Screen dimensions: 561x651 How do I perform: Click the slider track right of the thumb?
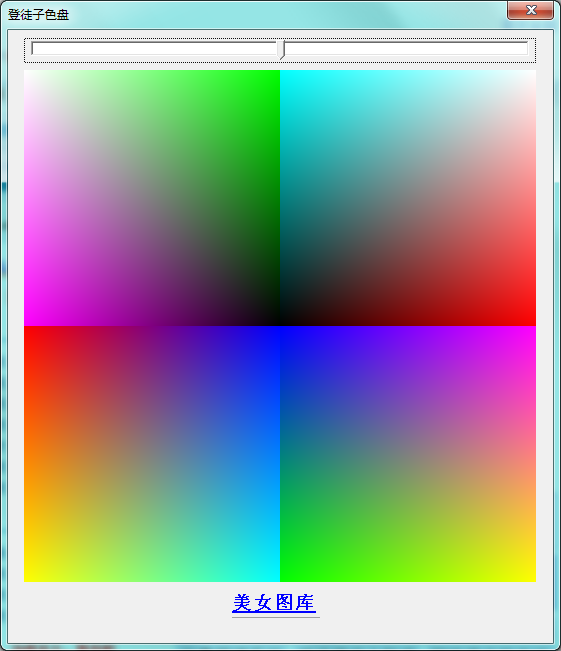(x=407, y=48)
